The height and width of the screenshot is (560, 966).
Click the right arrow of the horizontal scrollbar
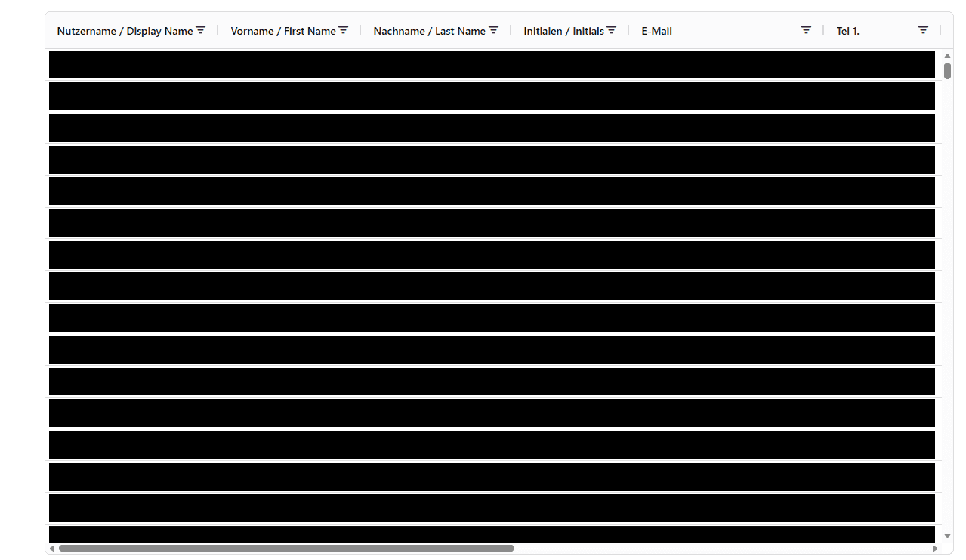point(937,549)
